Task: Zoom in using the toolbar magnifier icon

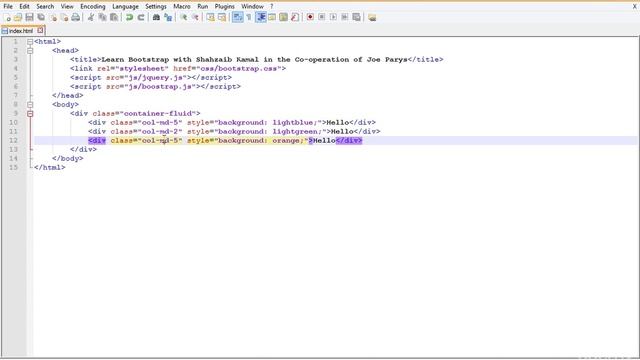Action: click(184, 17)
